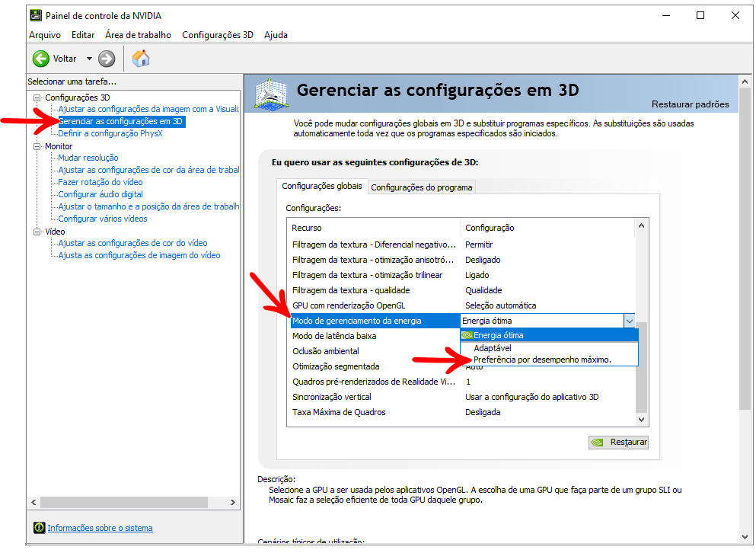The height and width of the screenshot is (553, 756).
Task: Collapse the Vídeo tree node
Action: (37, 232)
